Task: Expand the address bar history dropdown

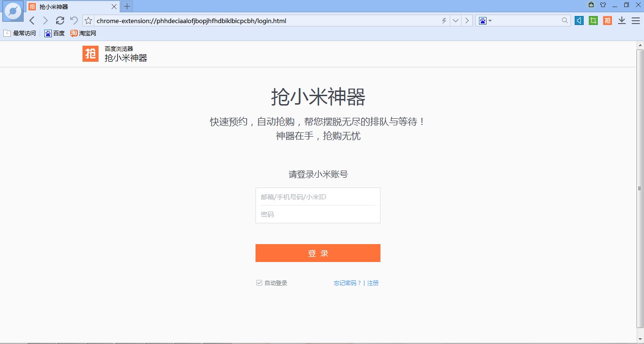Action: click(x=455, y=21)
